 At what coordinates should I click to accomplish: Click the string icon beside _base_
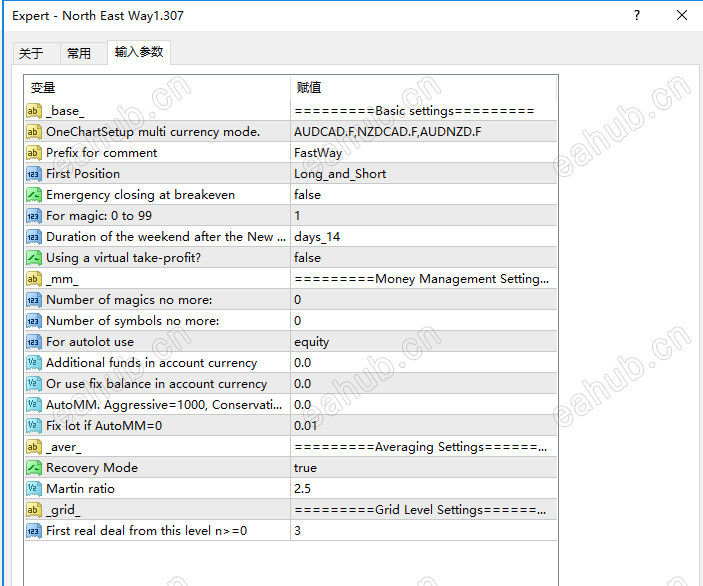34,111
